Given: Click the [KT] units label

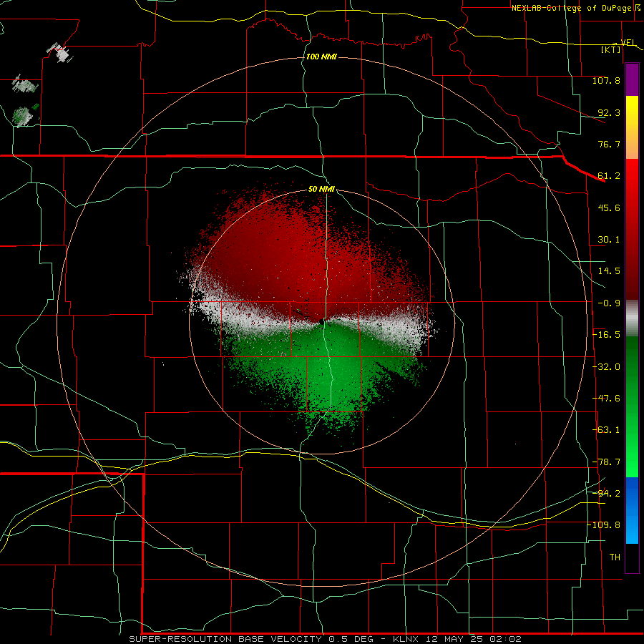Looking at the screenshot, I should pyautogui.click(x=611, y=49).
